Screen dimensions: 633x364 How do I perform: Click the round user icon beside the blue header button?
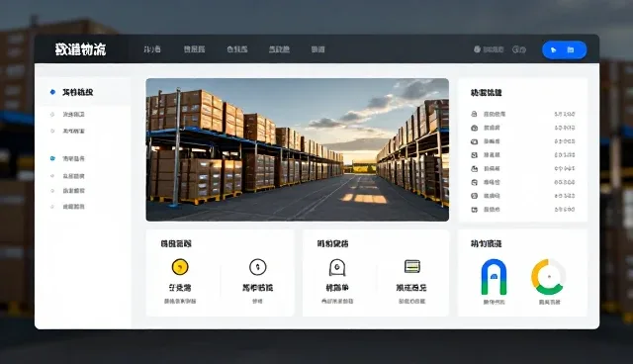(477, 49)
